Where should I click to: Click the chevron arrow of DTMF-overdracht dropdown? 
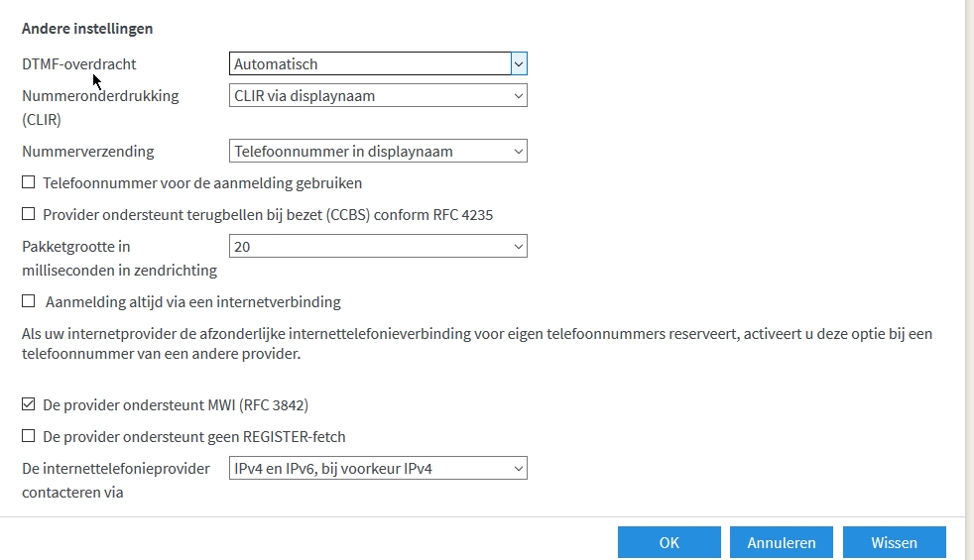[x=519, y=64]
